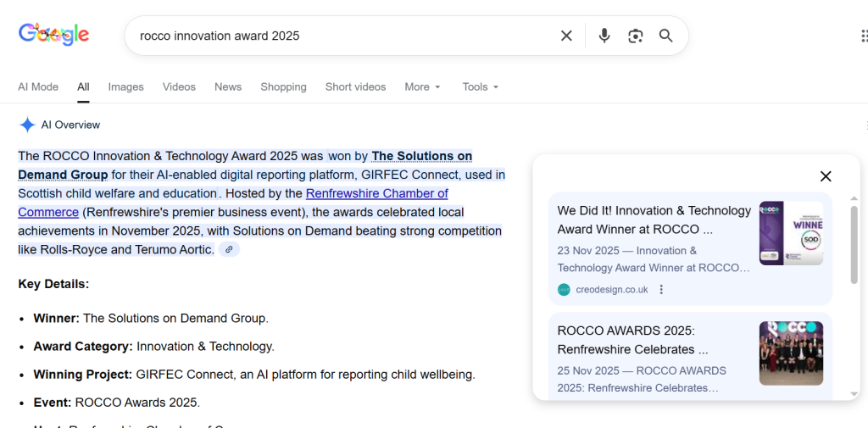Viewport: 868px width, 428px height.
Task: Open Renfrewshire Chamber of Commerce link
Action: (x=376, y=193)
